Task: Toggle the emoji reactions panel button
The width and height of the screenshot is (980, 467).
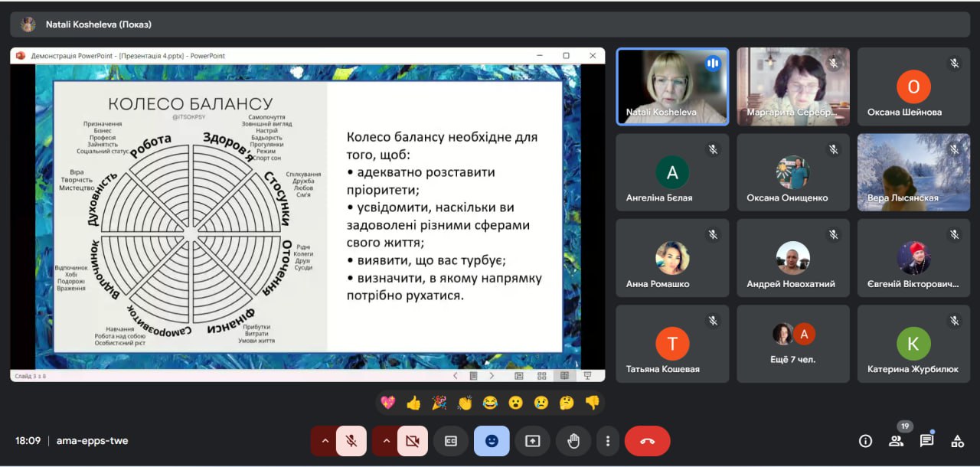Action: tap(492, 441)
